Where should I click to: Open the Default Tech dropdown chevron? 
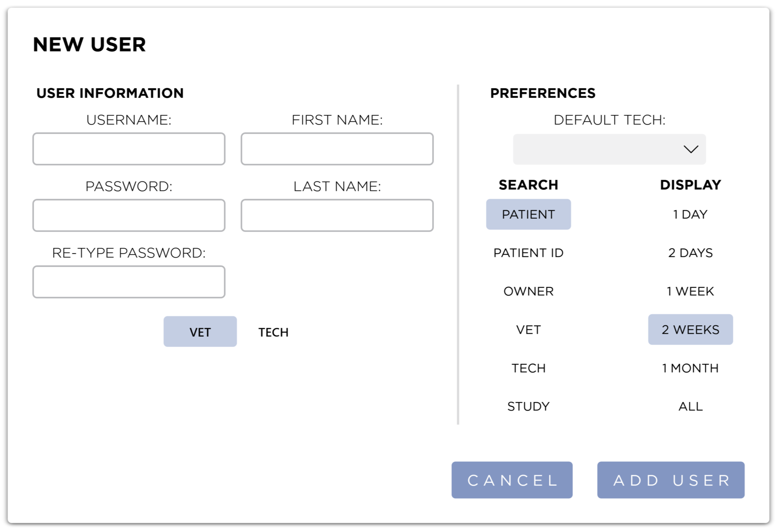pos(691,149)
